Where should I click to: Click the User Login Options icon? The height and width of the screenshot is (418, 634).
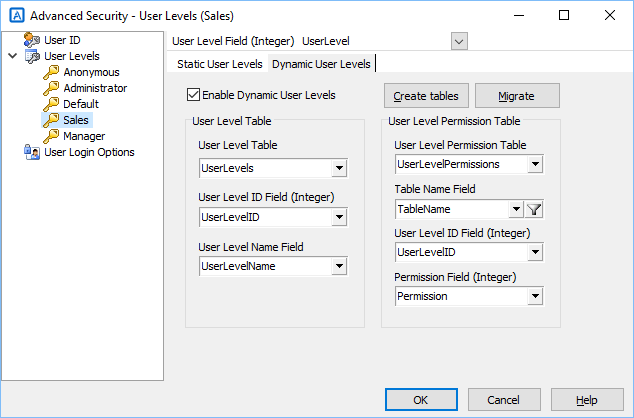[x=32, y=152]
